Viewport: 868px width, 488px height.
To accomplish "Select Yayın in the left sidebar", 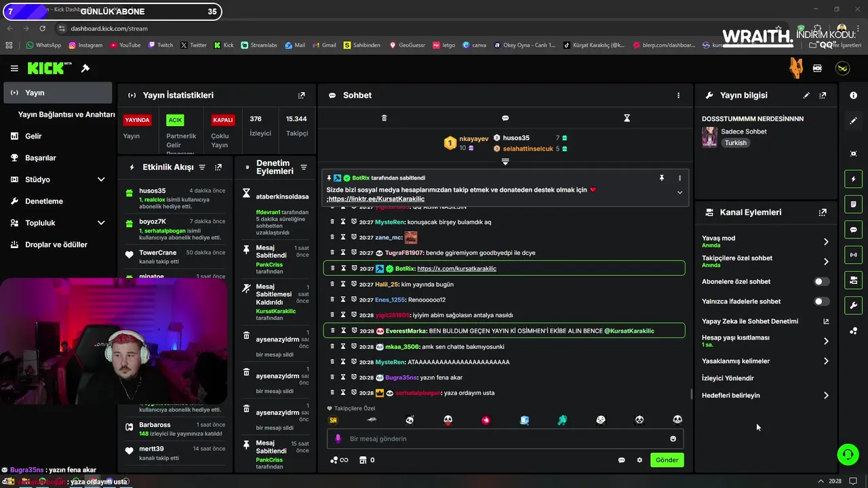I will [58, 93].
